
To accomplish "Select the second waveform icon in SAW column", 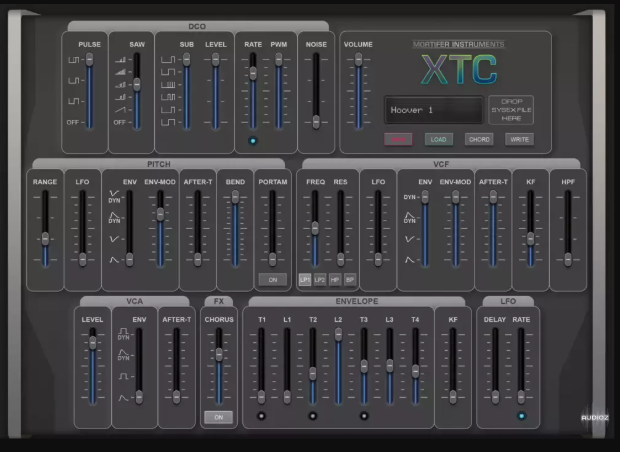I will 120,72.
